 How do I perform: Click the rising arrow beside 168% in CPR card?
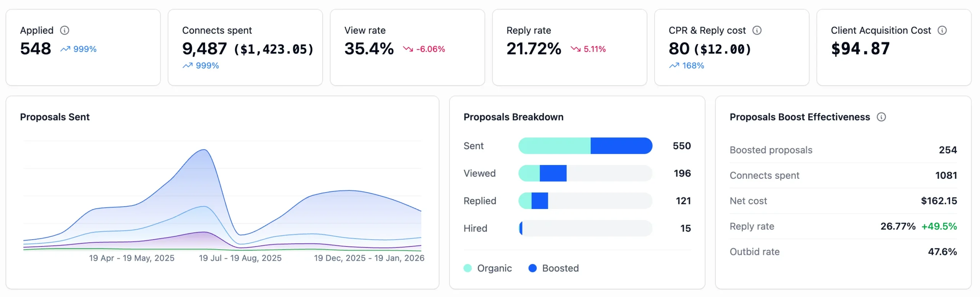coord(674,65)
